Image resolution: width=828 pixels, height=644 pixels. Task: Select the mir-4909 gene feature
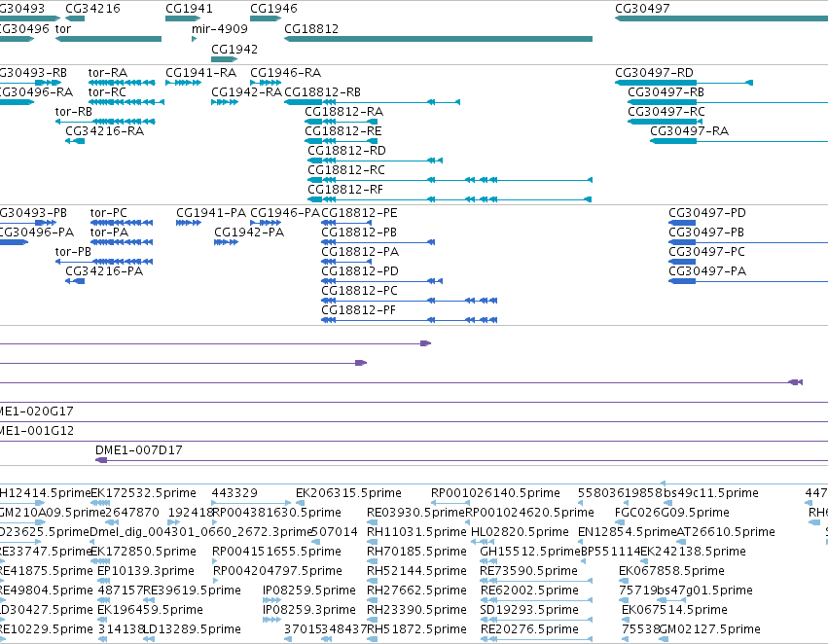194,39
